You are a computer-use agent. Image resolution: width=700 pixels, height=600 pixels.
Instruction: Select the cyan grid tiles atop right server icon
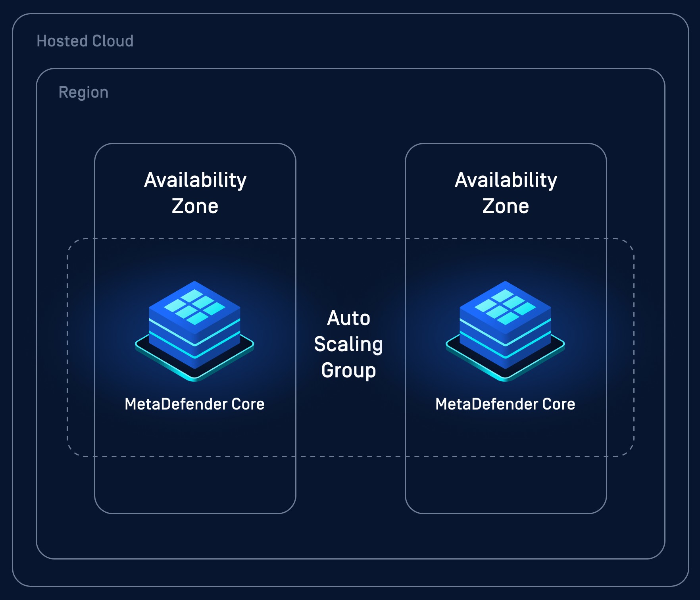(505, 306)
